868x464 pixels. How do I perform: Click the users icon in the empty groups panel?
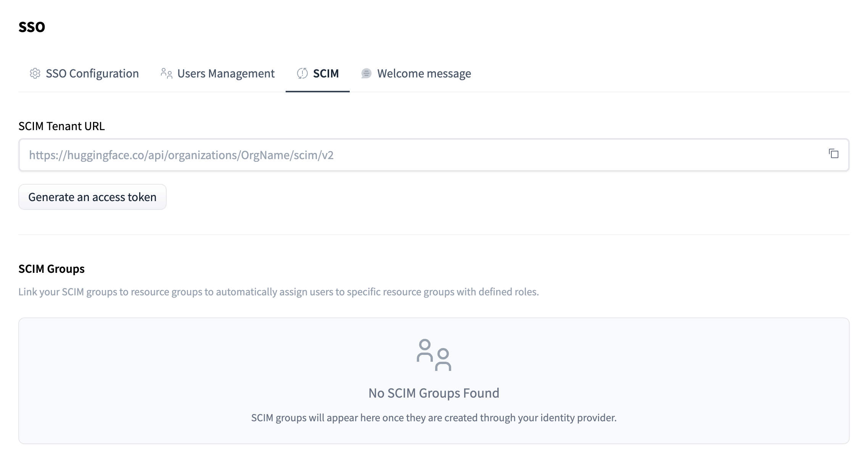[434, 355]
